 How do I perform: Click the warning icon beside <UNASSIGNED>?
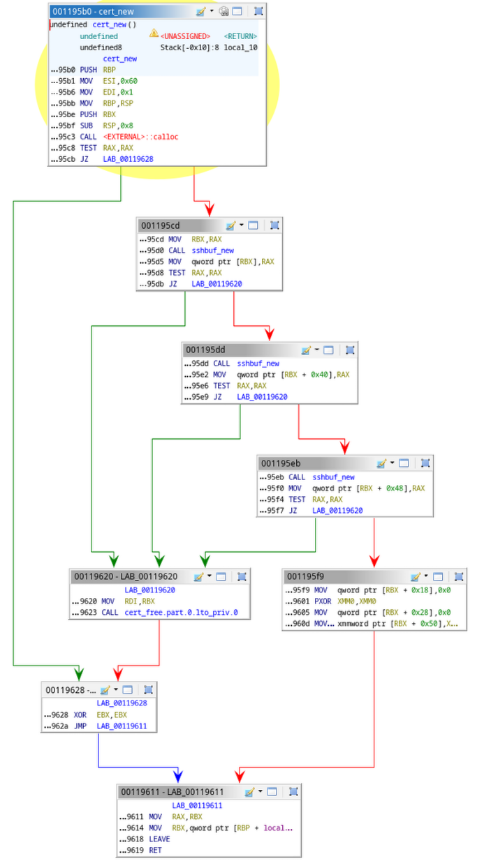pyautogui.click(x=154, y=33)
